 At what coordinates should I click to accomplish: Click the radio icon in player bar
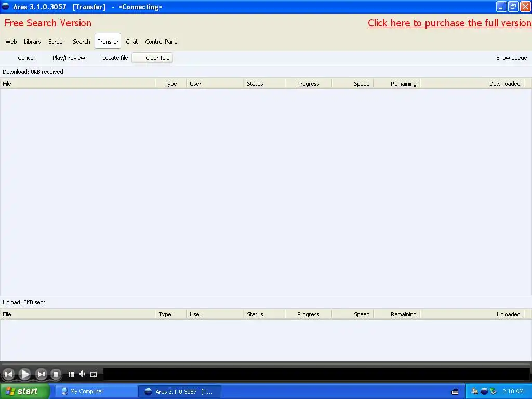pos(94,374)
